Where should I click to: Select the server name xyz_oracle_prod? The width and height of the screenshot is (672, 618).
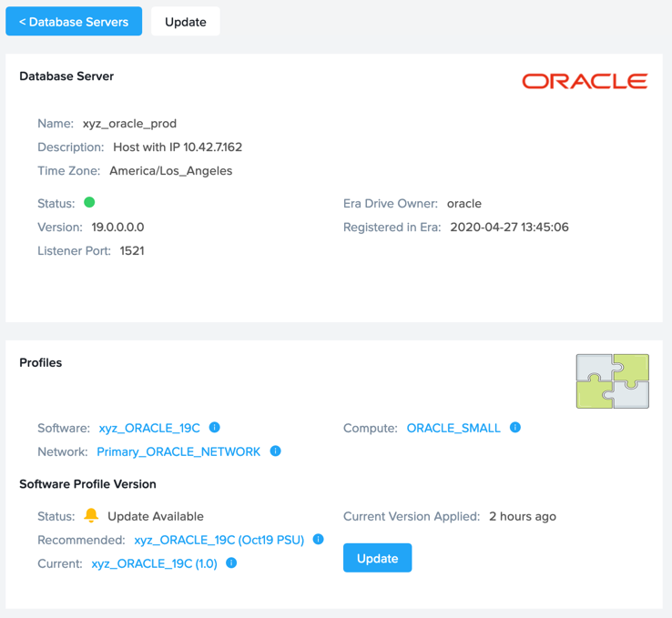click(129, 124)
